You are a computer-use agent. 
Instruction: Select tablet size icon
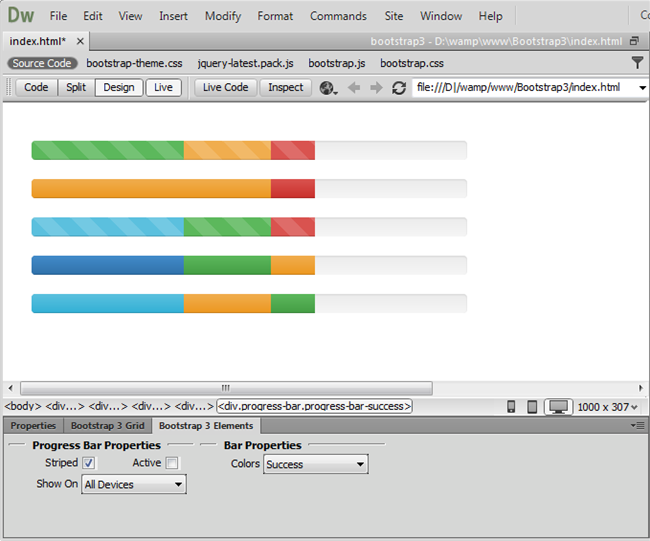coord(532,407)
